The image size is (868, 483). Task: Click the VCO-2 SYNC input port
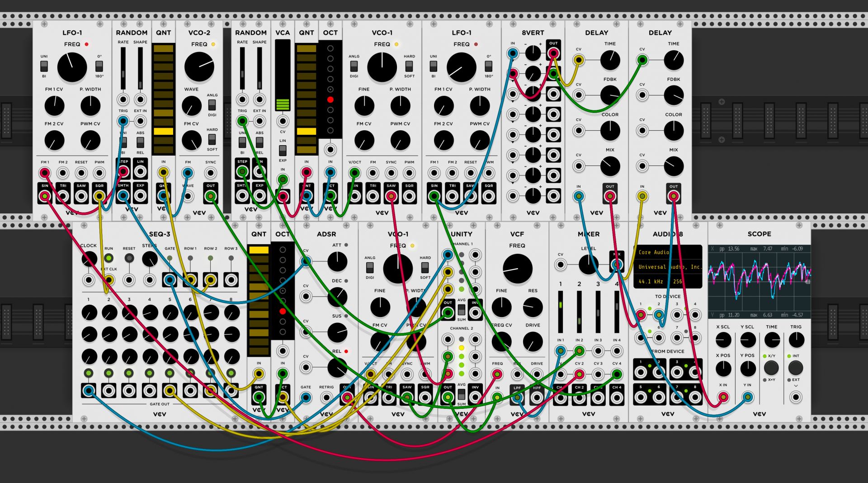point(210,173)
